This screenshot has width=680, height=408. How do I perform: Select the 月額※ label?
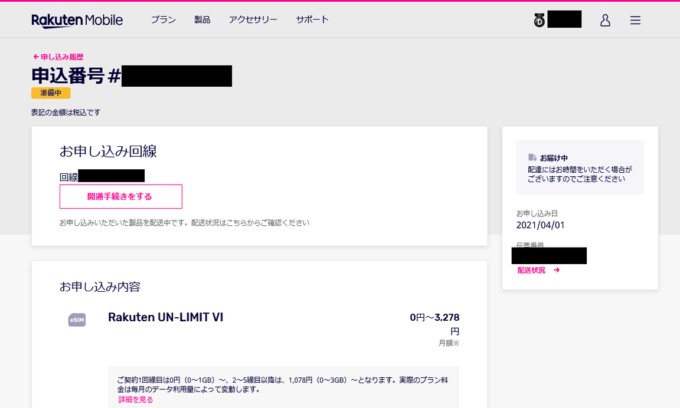point(448,343)
